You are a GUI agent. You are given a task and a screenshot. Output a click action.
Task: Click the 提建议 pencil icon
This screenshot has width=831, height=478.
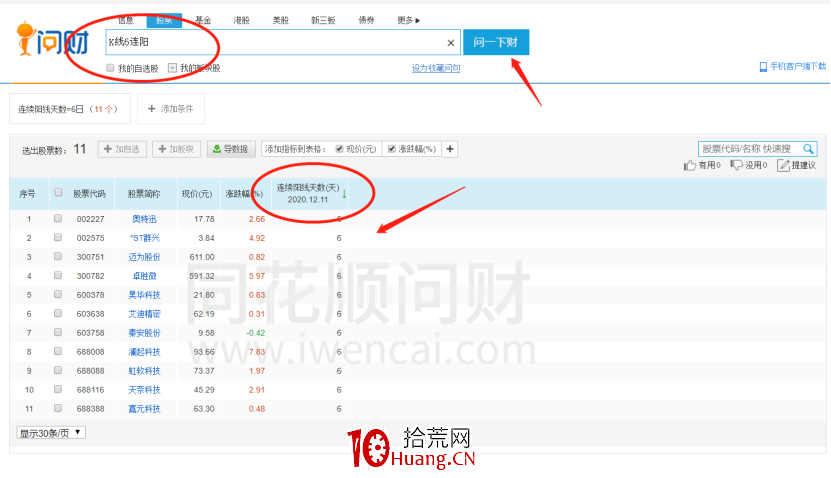783,165
